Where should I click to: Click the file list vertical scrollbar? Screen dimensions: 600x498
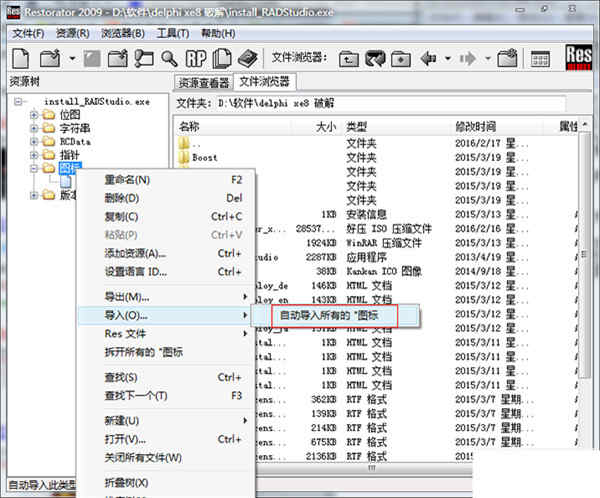point(585,255)
